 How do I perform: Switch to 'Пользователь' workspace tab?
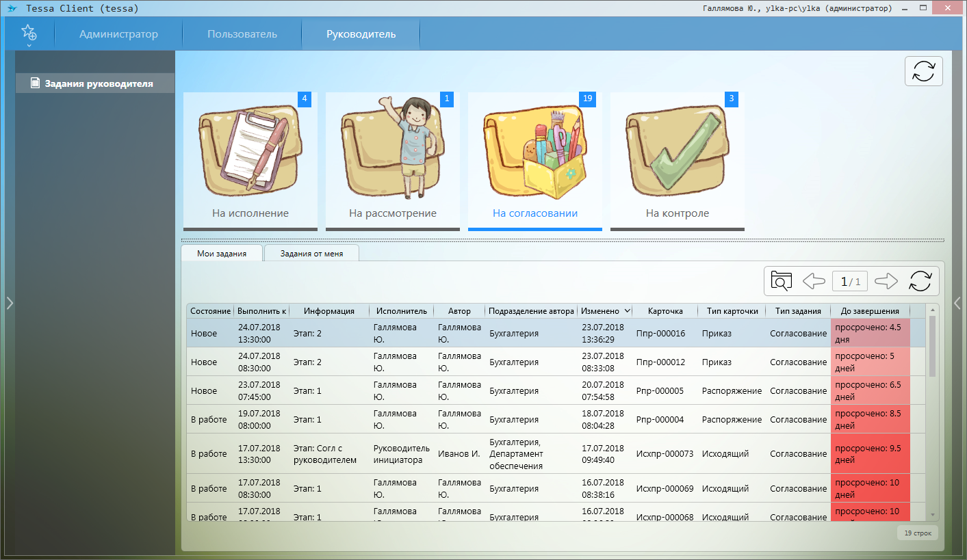click(x=242, y=34)
